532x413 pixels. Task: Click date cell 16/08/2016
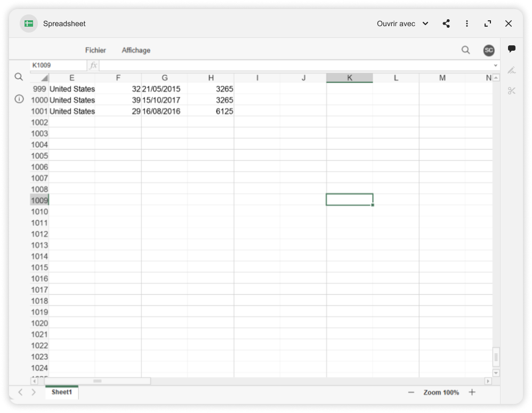click(x=165, y=112)
